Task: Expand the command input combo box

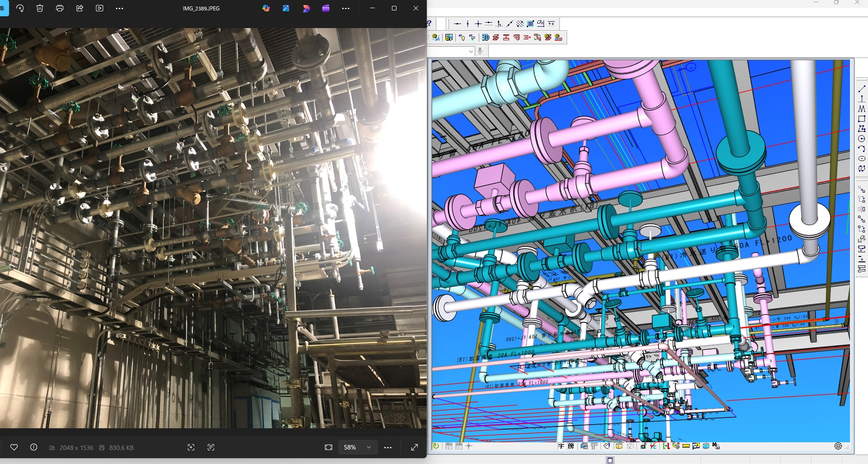Action: pyautogui.click(x=471, y=52)
